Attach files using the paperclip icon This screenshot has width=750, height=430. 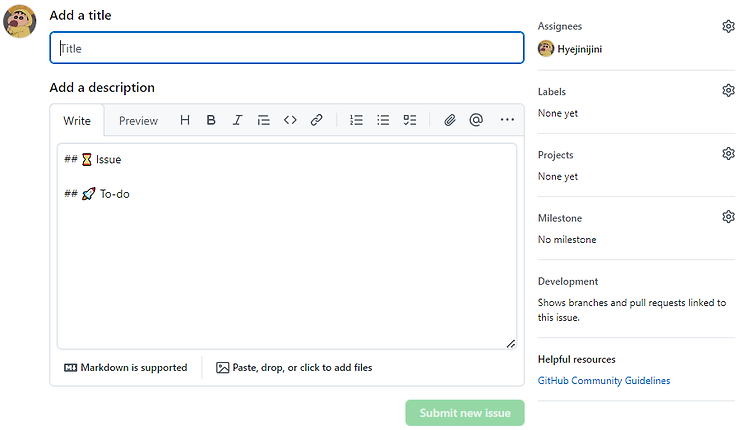point(449,120)
